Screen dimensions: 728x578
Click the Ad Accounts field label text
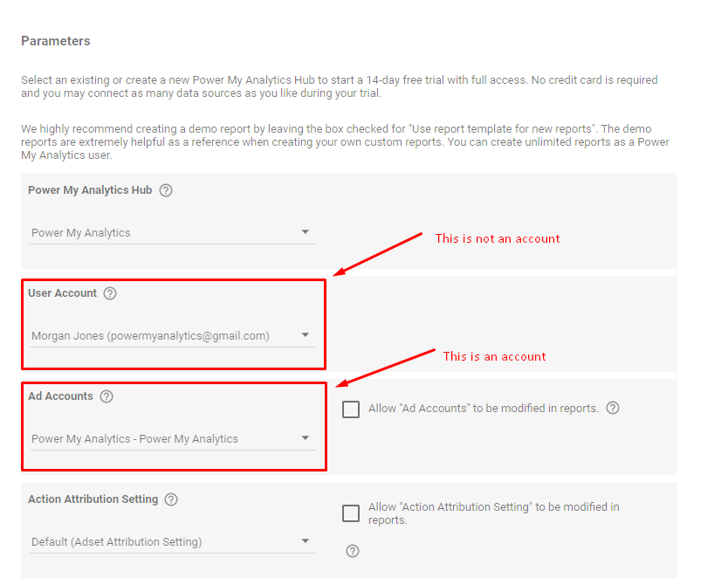(60, 396)
